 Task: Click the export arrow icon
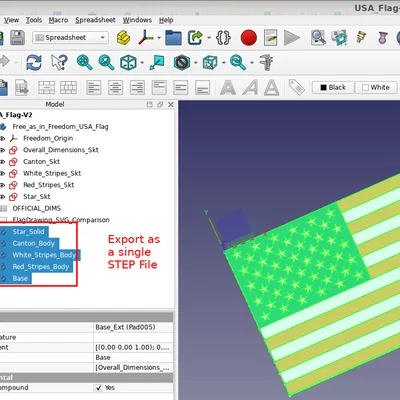[x=196, y=38]
